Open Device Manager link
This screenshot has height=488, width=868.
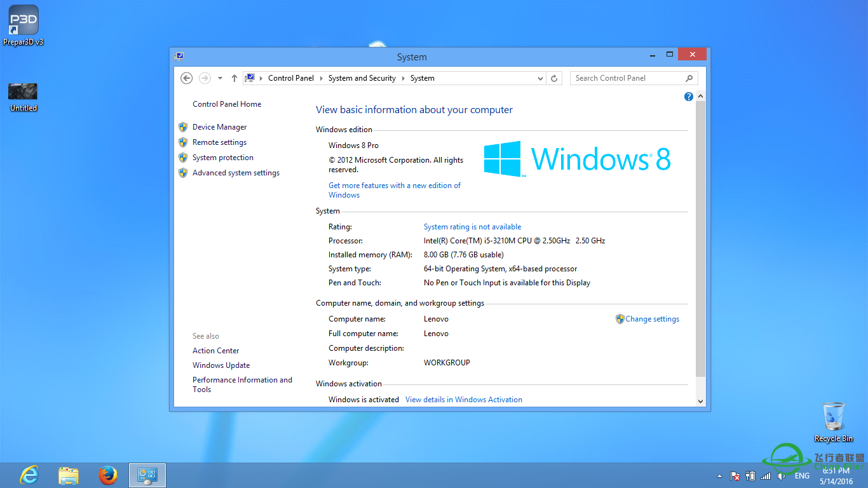(219, 127)
